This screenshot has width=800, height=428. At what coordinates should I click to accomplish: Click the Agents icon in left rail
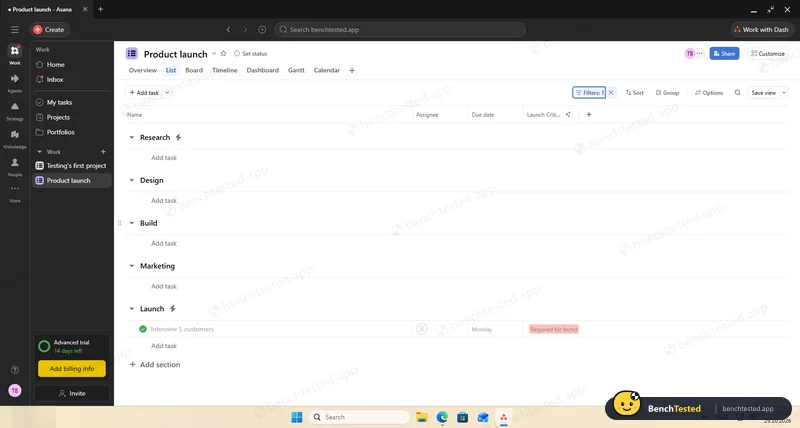click(15, 79)
